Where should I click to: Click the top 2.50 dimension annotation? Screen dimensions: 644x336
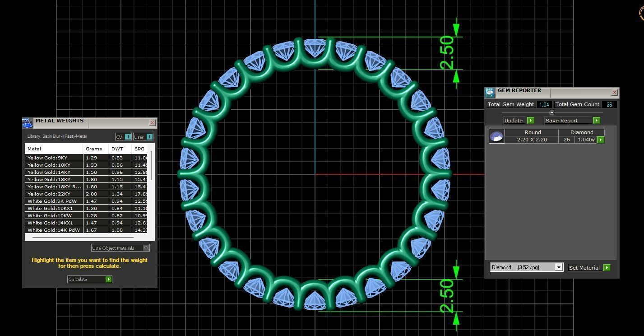[447, 53]
